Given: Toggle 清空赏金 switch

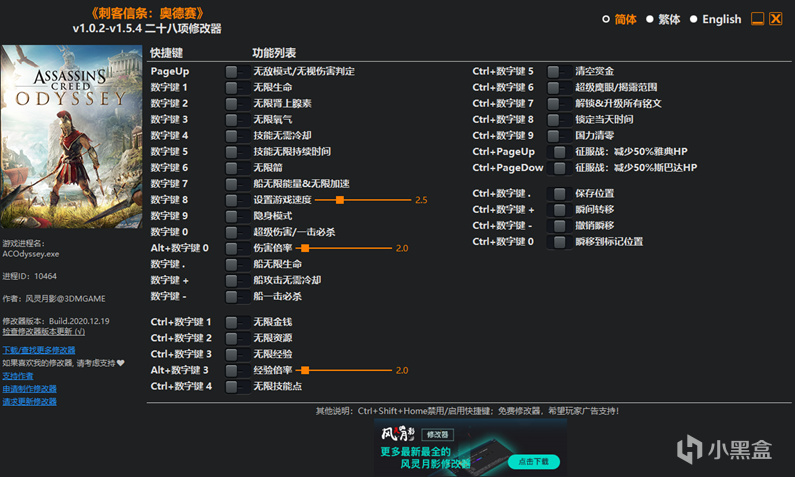Looking at the screenshot, I should [x=559, y=71].
